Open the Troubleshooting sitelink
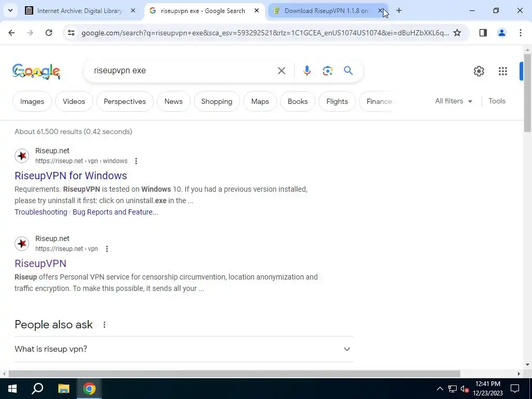Image resolution: width=532 pixels, height=399 pixels. (41, 212)
